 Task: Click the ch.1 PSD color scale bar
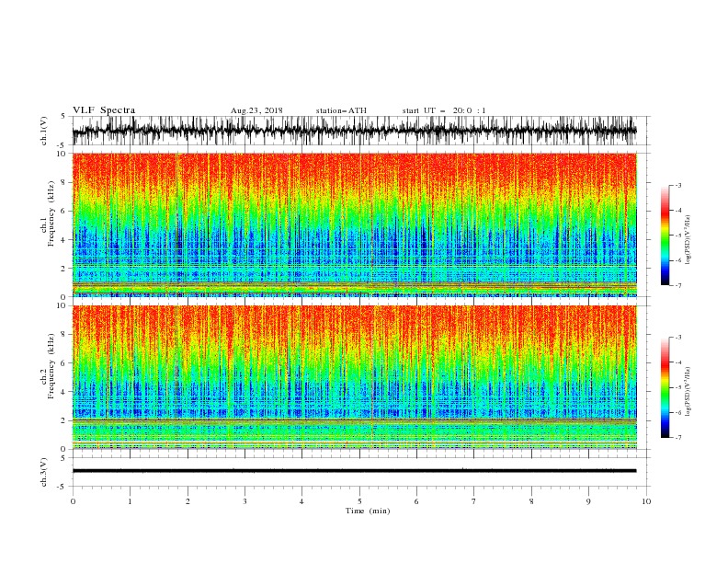tap(665, 236)
